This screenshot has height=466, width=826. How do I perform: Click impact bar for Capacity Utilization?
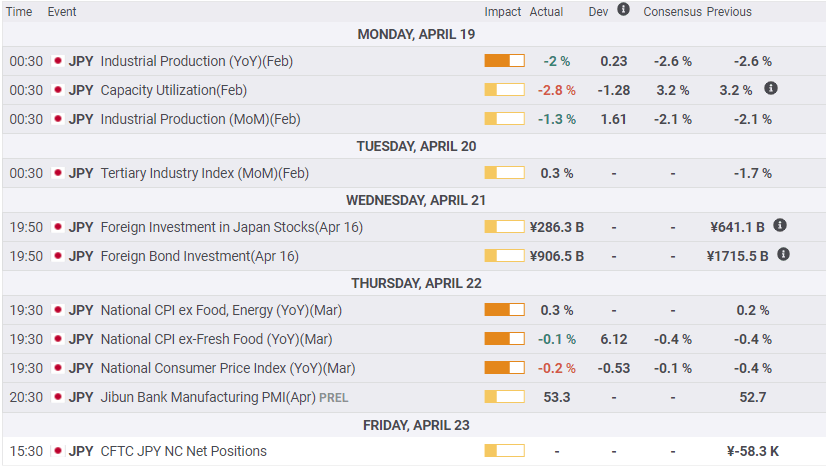[x=504, y=90]
